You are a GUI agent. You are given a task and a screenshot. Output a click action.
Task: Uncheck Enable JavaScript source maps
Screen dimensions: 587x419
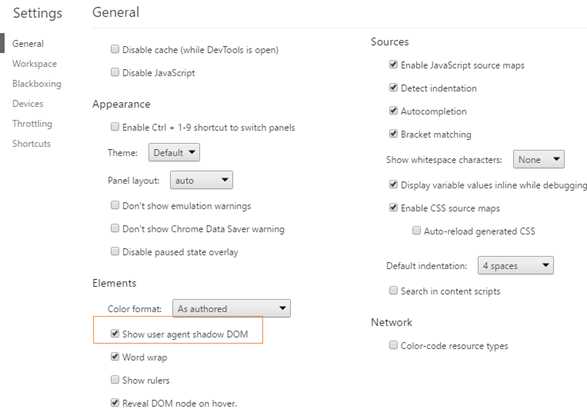(x=393, y=64)
